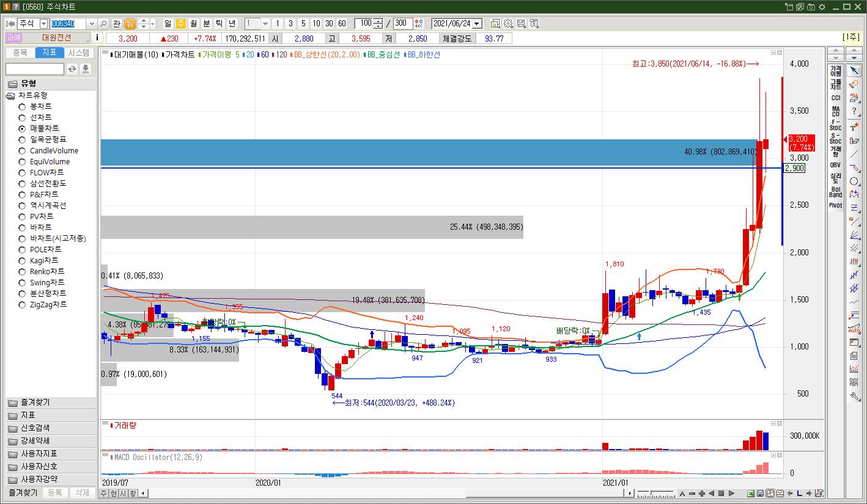
Task: Click the 관 watchlist button
Action: (117, 24)
